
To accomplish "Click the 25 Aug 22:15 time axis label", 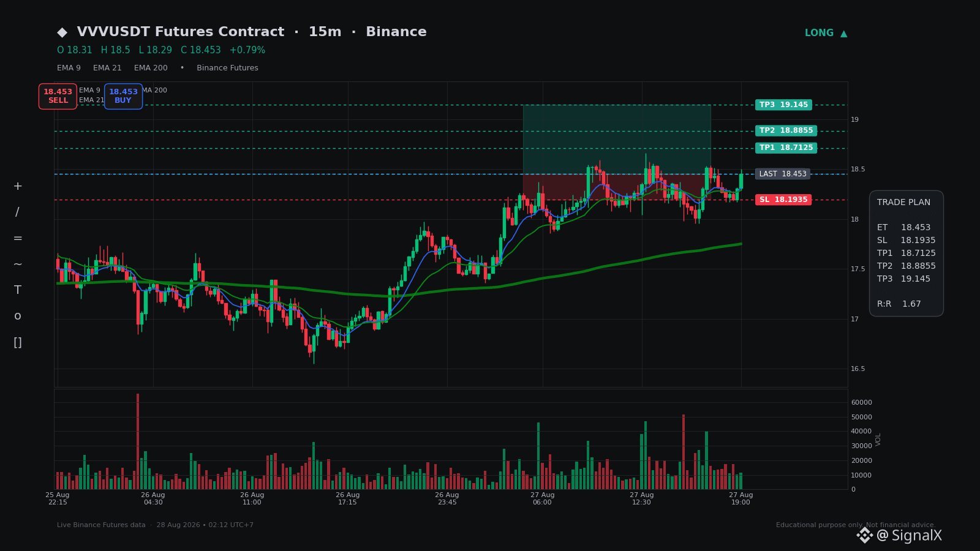I will 58,498.
